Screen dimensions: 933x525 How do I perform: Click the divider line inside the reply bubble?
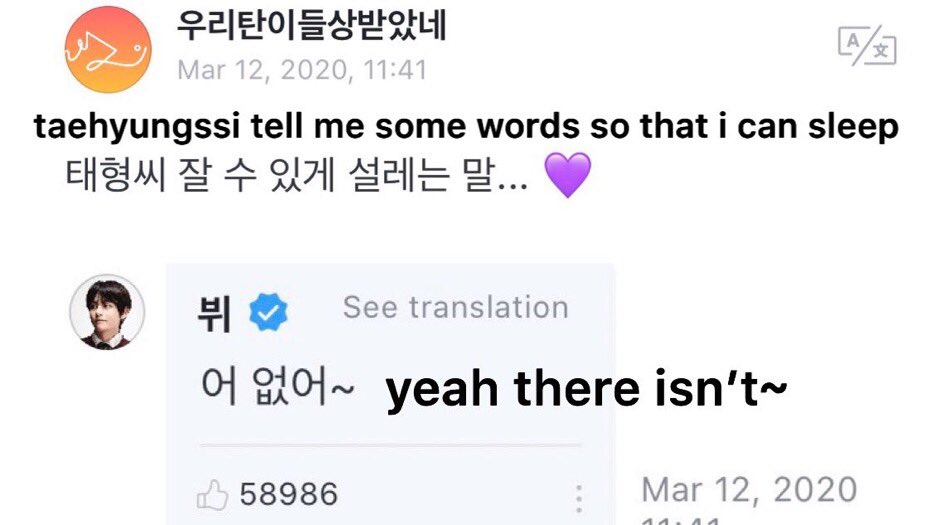coord(390,446)
